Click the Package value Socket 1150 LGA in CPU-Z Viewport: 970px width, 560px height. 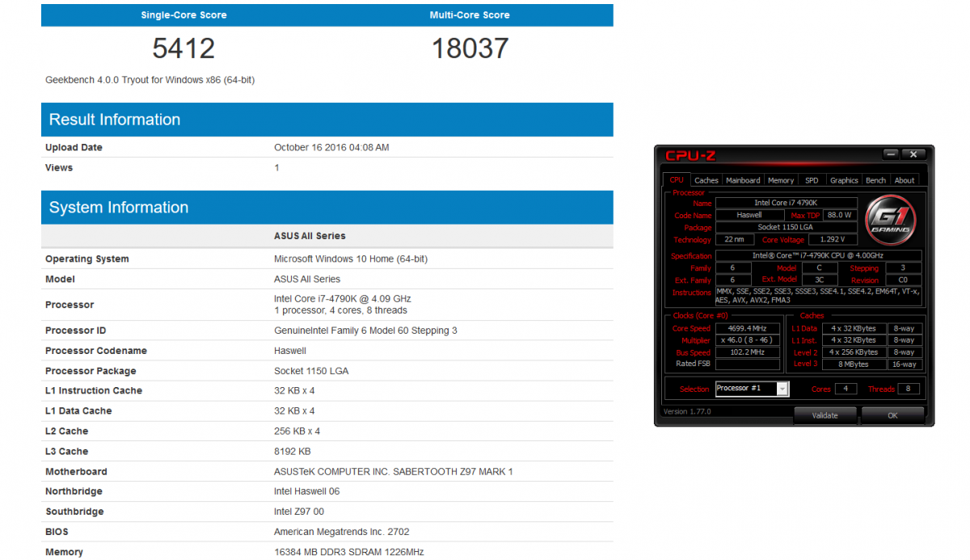point(787,227)
